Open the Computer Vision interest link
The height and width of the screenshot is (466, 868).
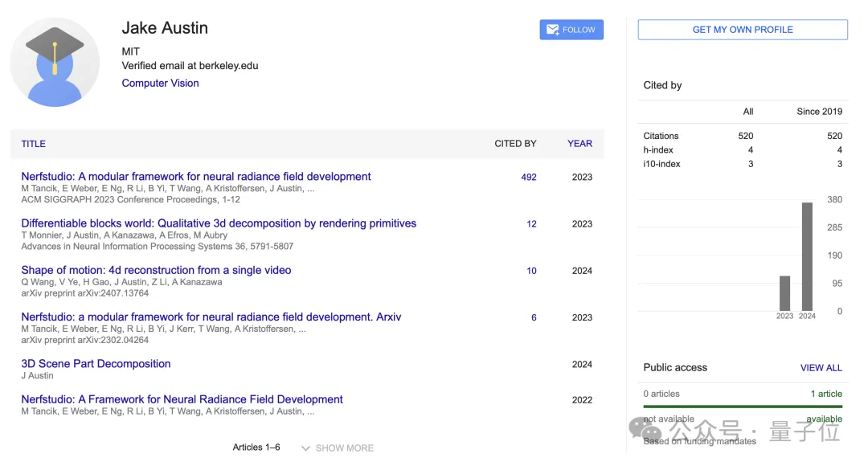[x=160, y=83]
